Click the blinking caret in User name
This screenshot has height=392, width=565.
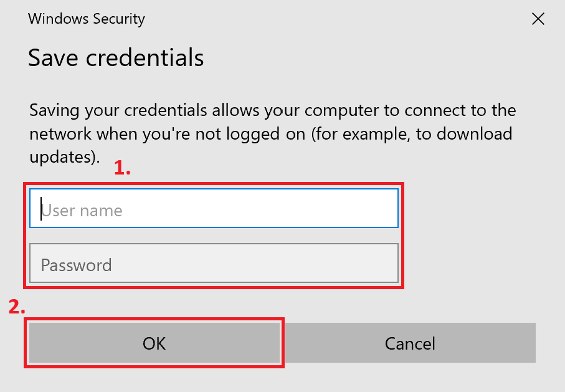42,209
